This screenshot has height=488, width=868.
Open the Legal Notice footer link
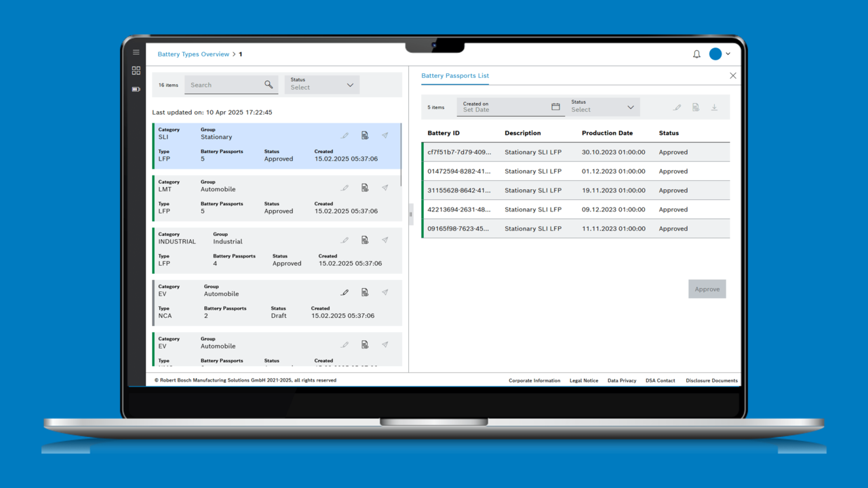[583, 381]
